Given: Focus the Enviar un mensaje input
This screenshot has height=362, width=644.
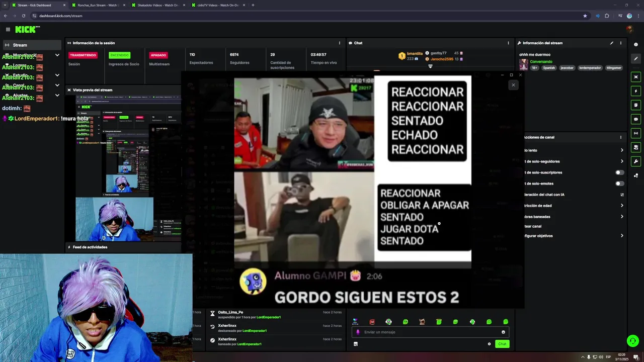Looking at the screenshot, I should click(430, 332).
